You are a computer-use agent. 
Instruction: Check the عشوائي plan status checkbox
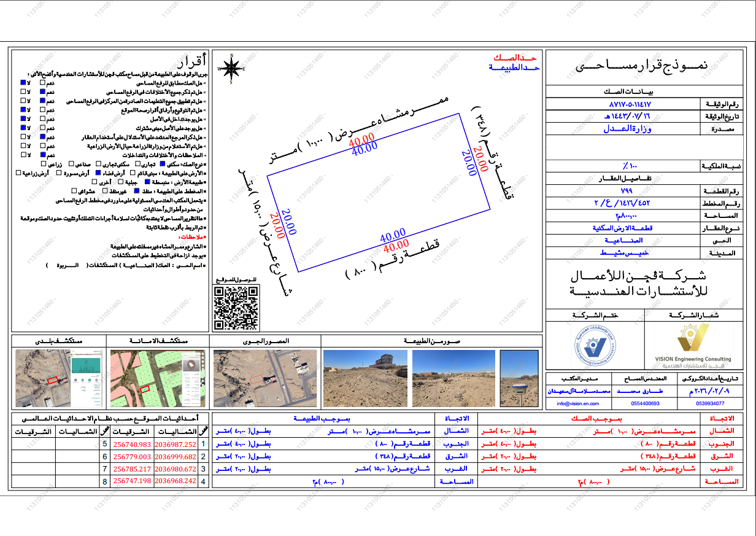74,191
